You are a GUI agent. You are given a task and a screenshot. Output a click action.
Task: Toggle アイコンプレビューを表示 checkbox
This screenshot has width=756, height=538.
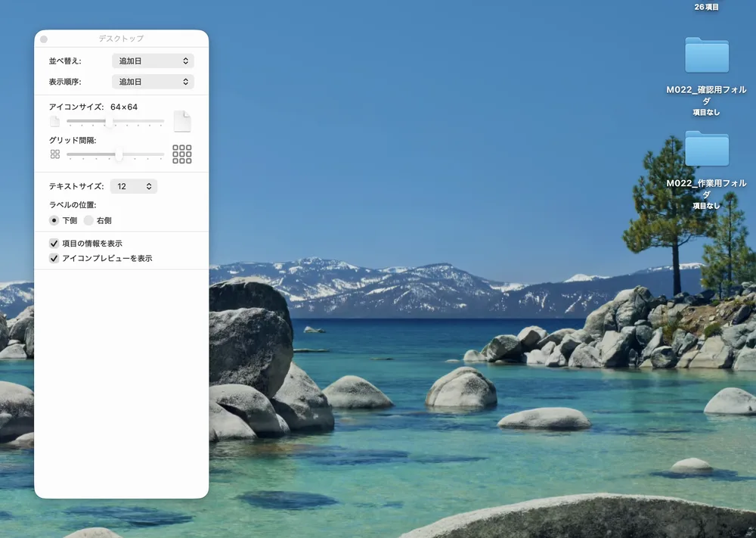pos(54,259)
